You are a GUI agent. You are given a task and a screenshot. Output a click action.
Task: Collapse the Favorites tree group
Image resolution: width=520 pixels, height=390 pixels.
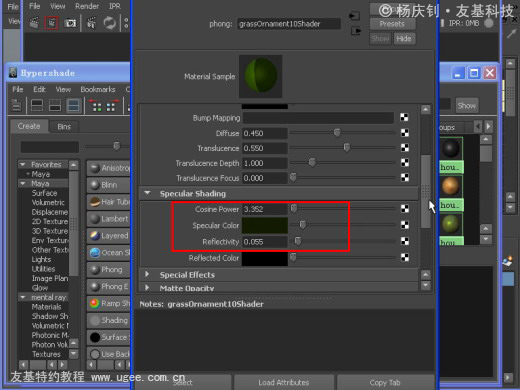[23, 164]
